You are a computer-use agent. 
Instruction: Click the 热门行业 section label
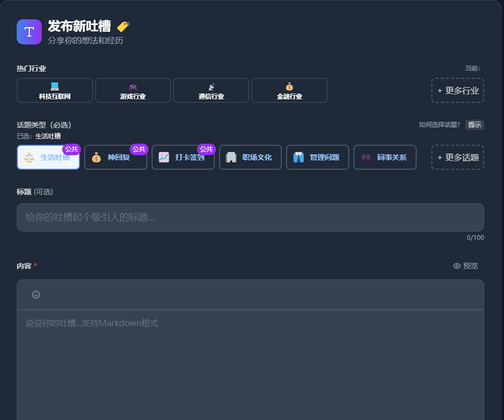click(31, 68)
